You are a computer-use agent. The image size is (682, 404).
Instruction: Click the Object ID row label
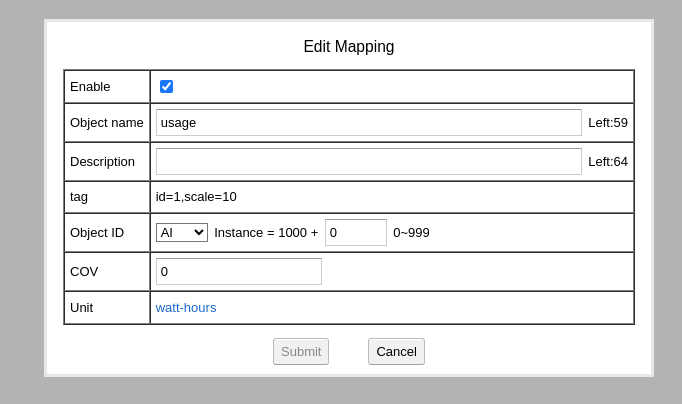[x=97, y=233]
